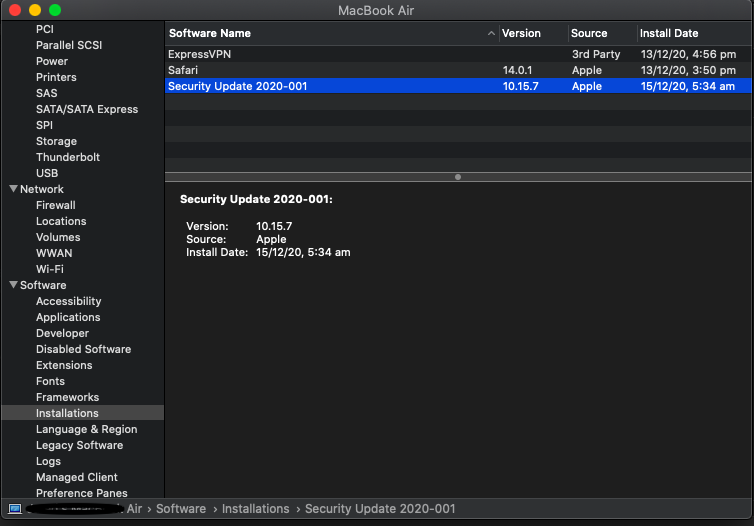Screen dimensions: 754x526
Task: Select Thunderbolt in the sidebar
Action: [68, 157]
